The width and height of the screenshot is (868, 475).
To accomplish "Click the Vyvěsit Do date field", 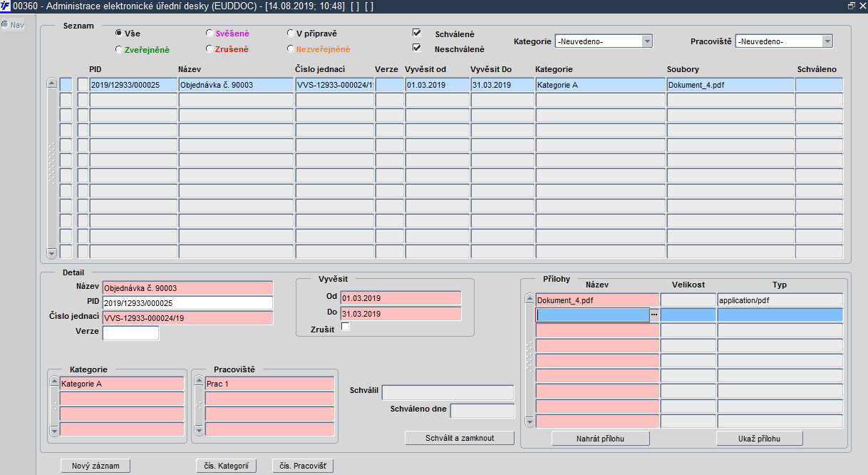I will pos(401,314).
